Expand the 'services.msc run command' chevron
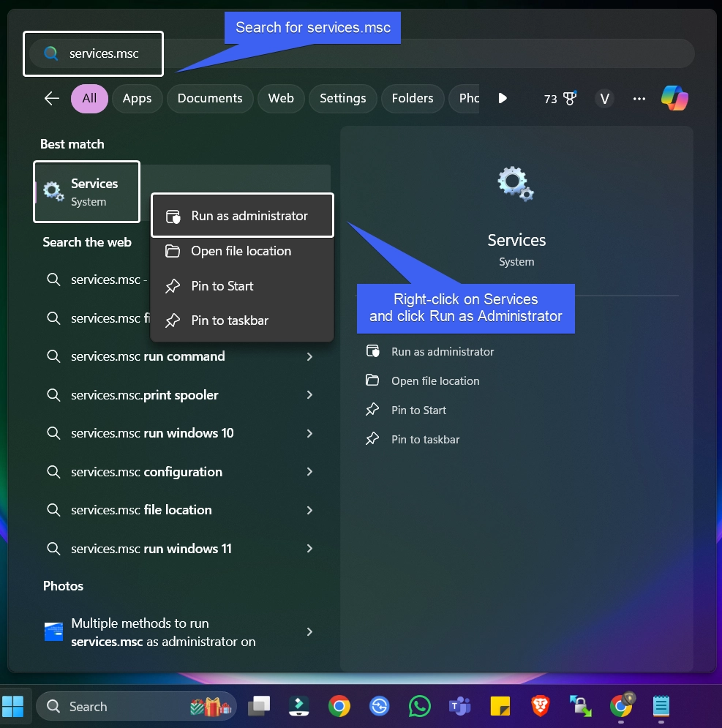 coord(309,356)
